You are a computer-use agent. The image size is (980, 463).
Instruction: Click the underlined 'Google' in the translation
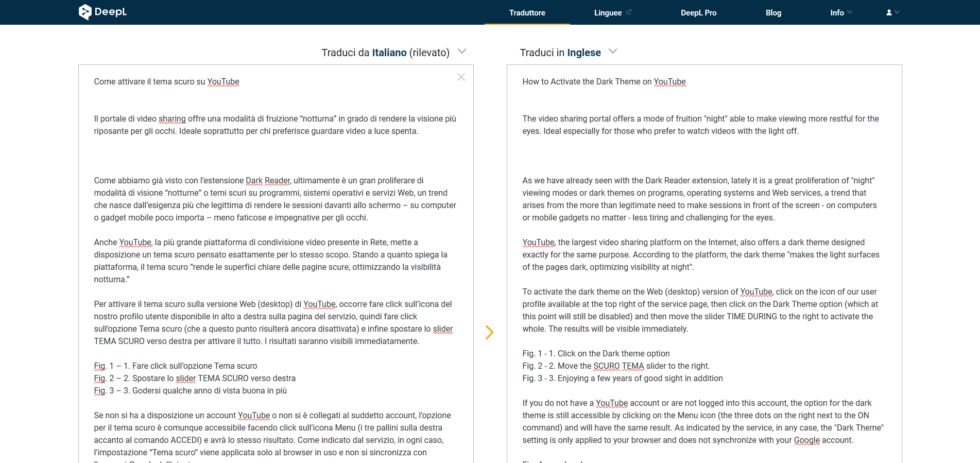pos(806,440)
